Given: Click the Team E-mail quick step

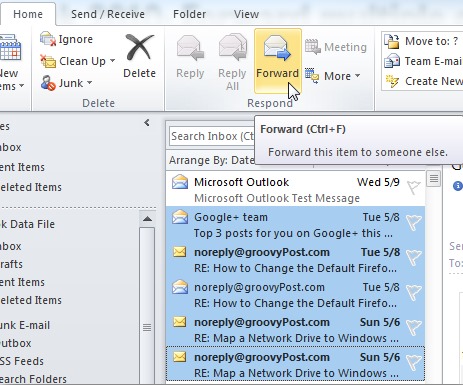Looking at the screenshot, I should click(423, 61).
